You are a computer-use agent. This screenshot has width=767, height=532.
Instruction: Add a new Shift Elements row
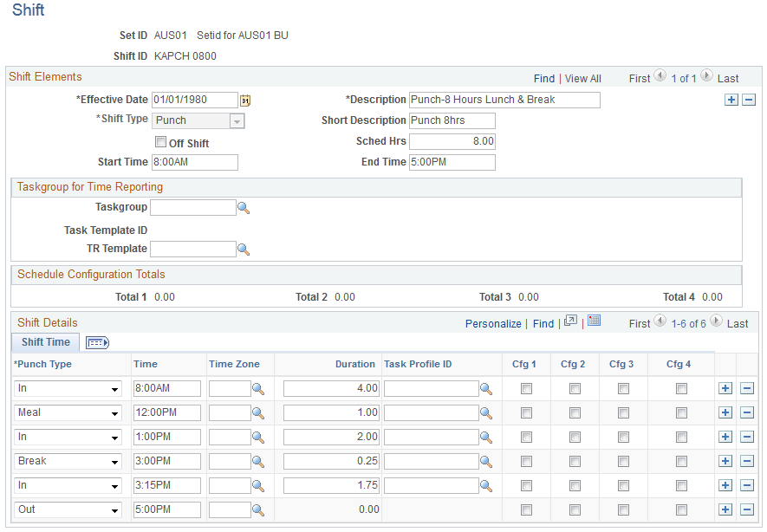click(x=731, y=100)
